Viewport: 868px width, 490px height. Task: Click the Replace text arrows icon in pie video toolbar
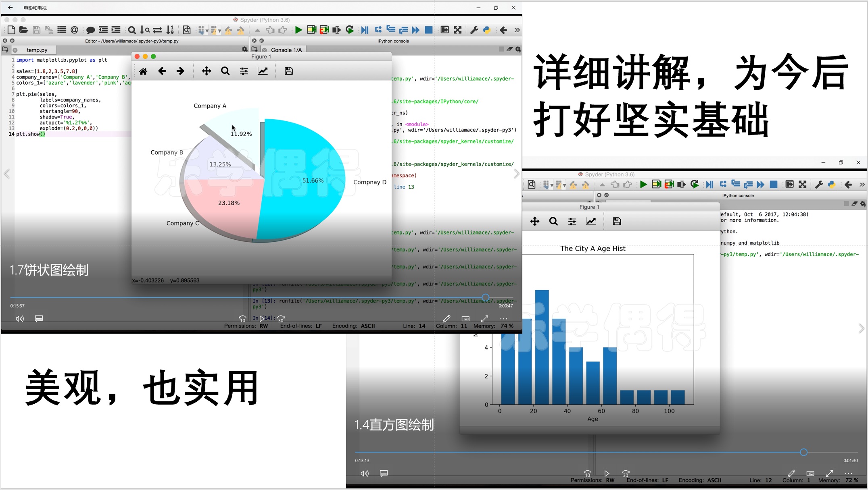pos(158,30)
